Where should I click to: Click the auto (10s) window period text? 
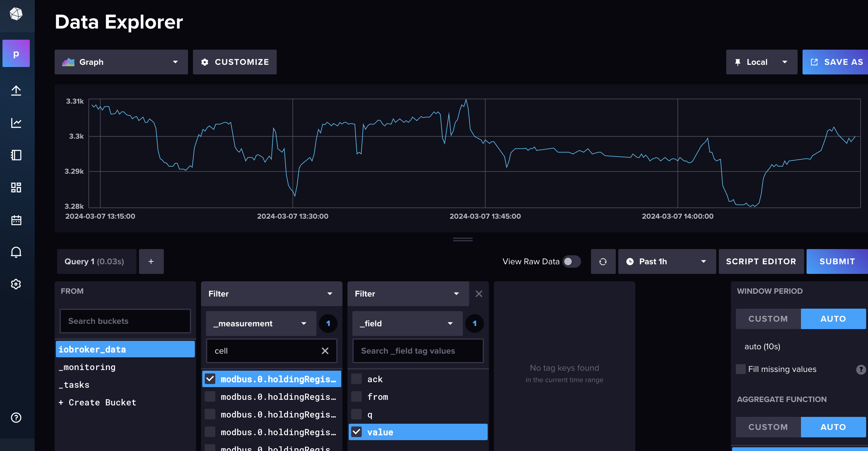point(762,346)
